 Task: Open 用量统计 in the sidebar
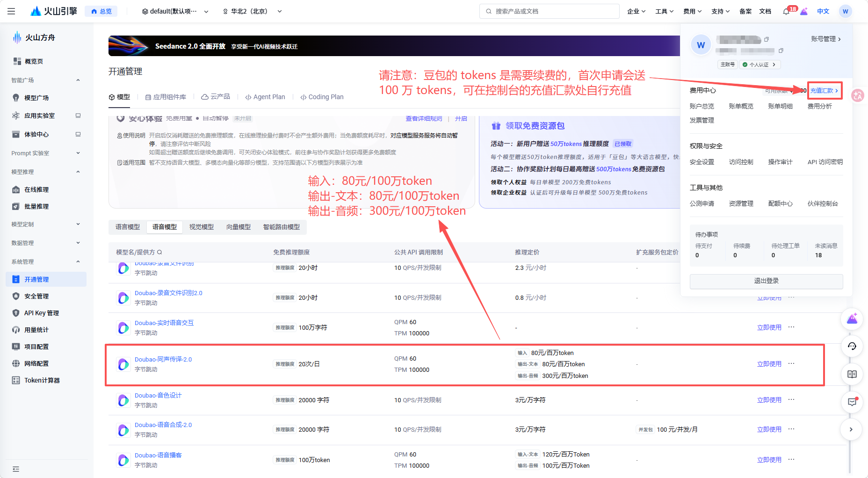(36, 330)
